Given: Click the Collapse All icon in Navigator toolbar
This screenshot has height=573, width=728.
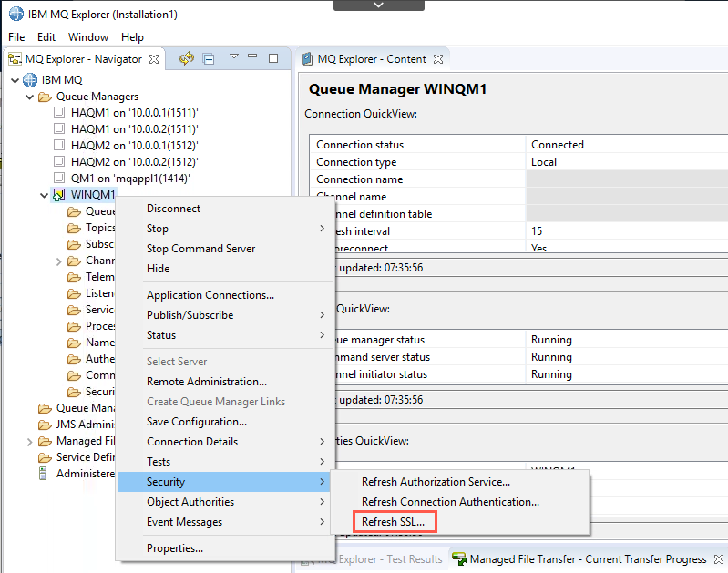Looking at the screenshot, I should click(209, 59).
